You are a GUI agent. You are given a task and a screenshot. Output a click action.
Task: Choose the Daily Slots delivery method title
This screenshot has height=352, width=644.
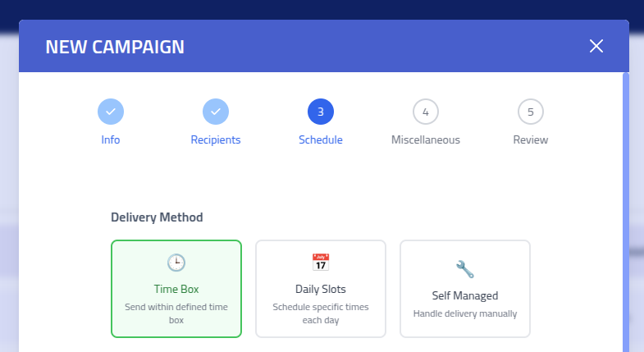coord(321,289)
